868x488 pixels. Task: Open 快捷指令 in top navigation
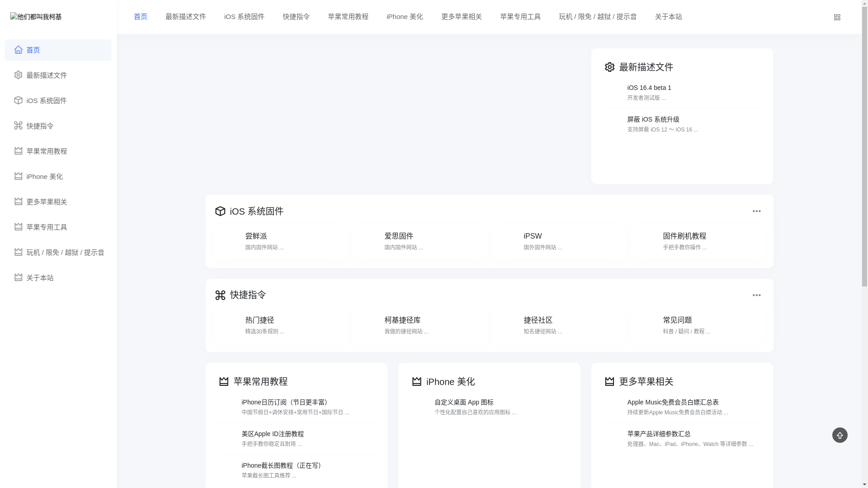click(x=296, y=17)
